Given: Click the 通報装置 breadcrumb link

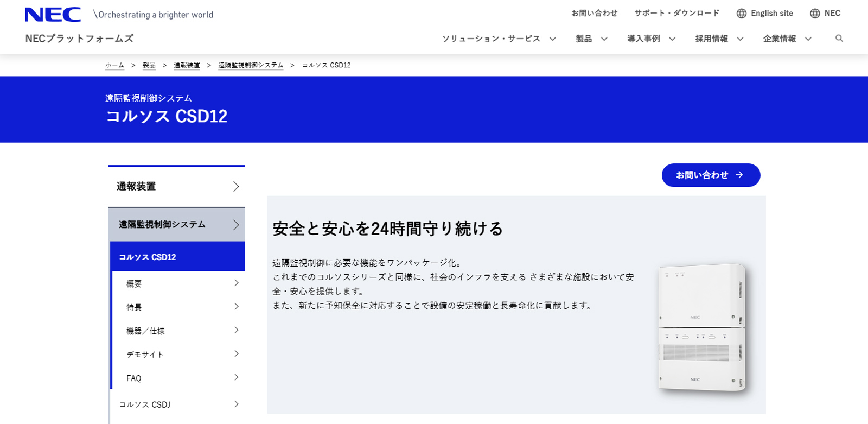Looking at the screenshot, I should [187, 65].
